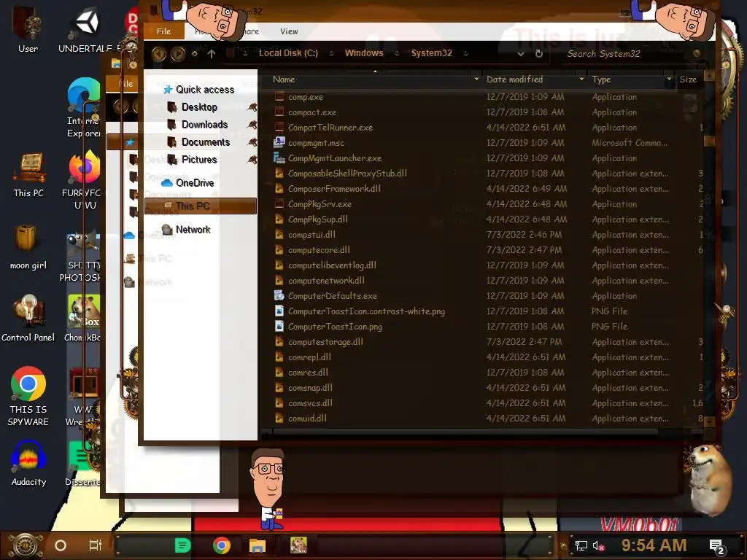747x560 pixels.
Task: Sort files by Name column
Action: (284, 79)
